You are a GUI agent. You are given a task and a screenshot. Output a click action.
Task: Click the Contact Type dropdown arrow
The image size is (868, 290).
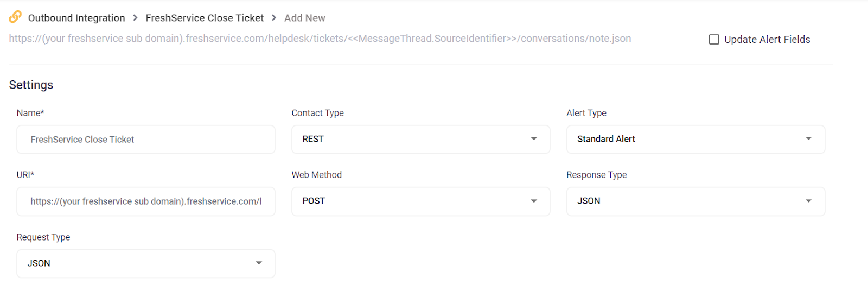(534, 139)
